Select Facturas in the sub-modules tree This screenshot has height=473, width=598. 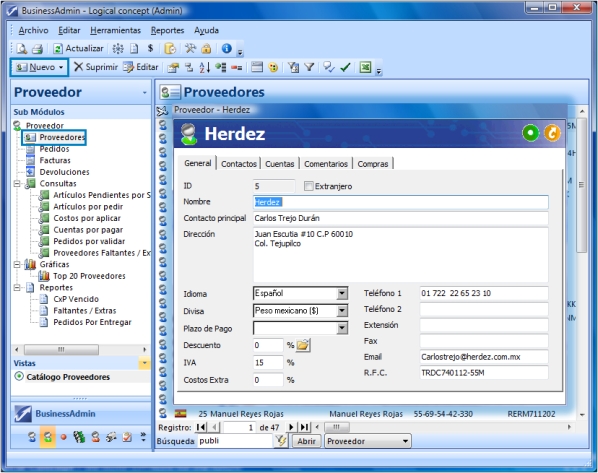(55, 160)
